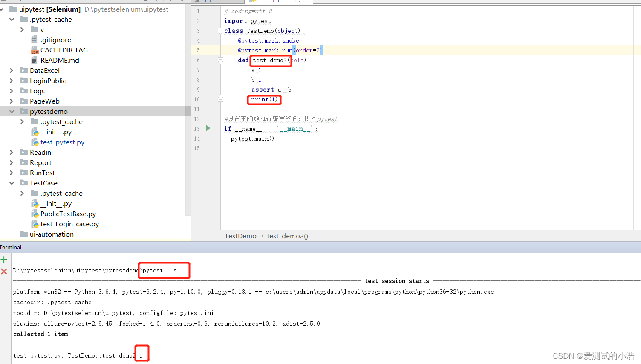The width and height of the screenshot is (641, 364).
Task: Click the plugins line in terminal output
Action: (x=167, y=324)
